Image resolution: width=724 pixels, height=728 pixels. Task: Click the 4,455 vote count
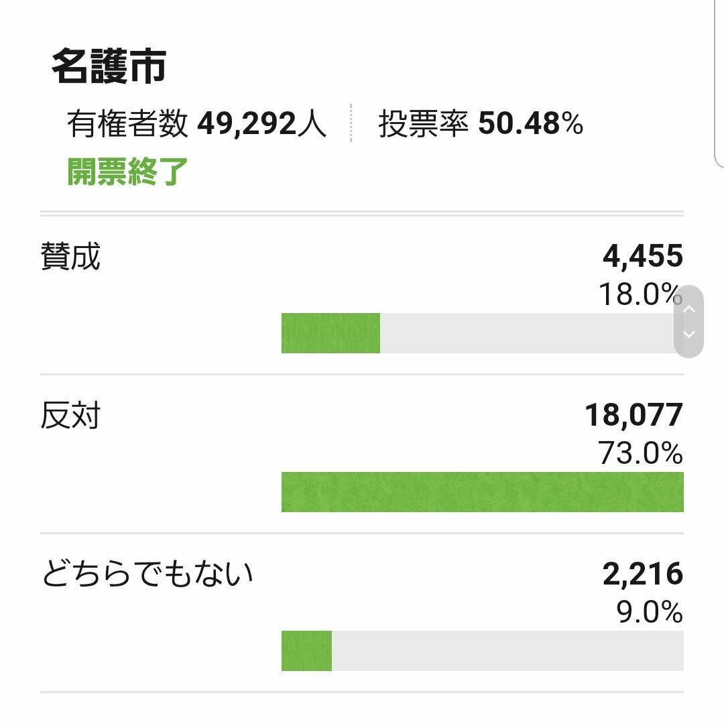click(642, 256)
